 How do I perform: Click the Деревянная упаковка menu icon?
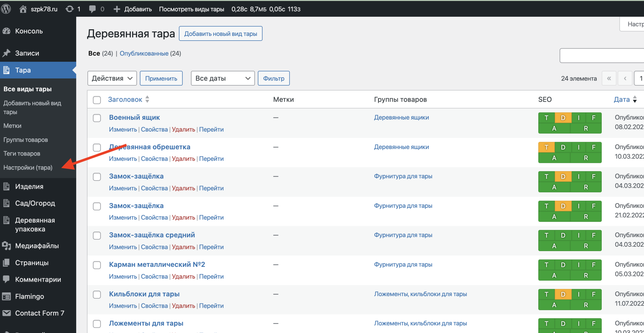click(6, 220)
